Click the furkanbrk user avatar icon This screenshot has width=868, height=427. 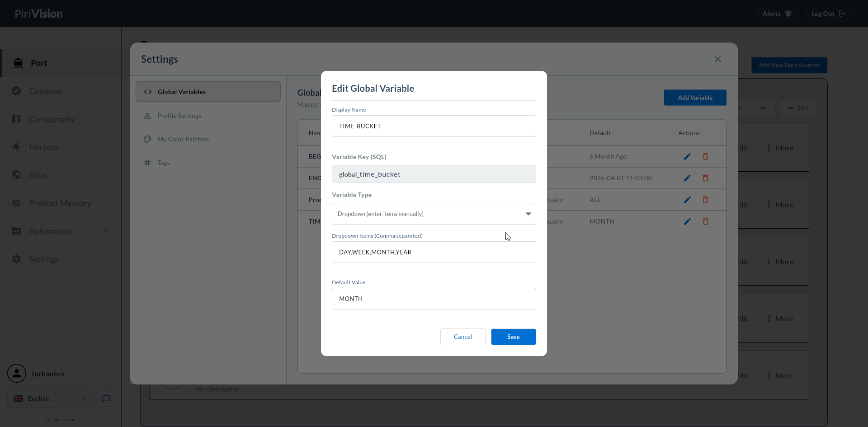coord(17,373)
